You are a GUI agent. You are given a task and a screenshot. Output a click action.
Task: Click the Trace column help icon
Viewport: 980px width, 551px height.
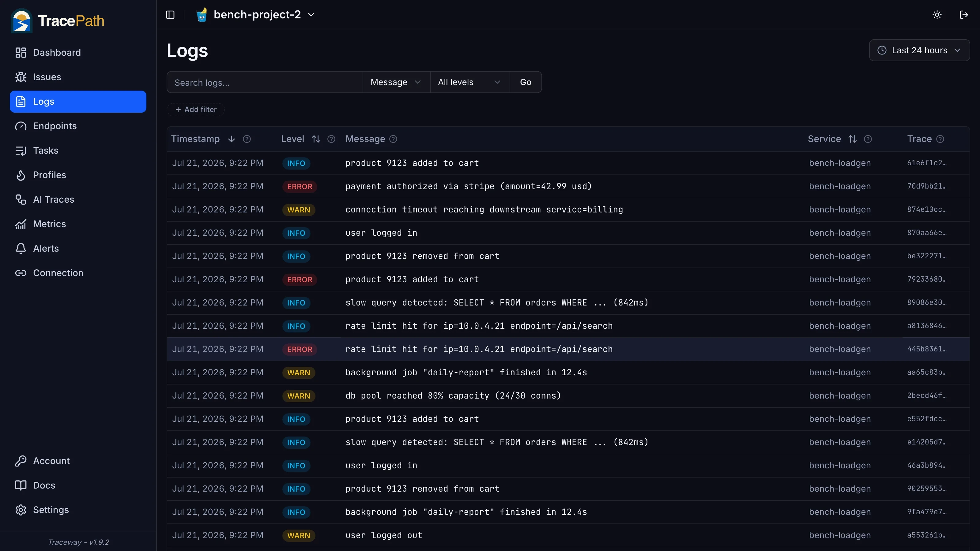coord(940,139)
